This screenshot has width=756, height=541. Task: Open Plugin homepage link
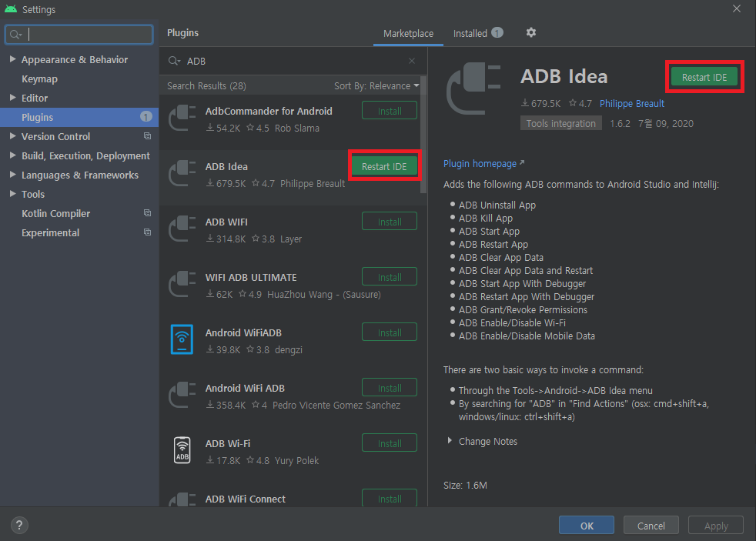(x=483, y=164)
